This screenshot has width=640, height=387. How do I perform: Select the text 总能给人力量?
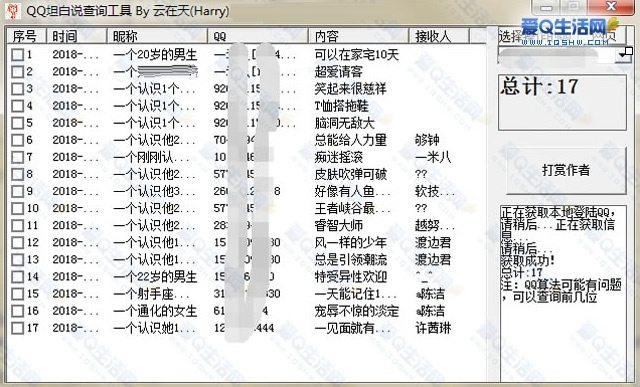point(350,140)
